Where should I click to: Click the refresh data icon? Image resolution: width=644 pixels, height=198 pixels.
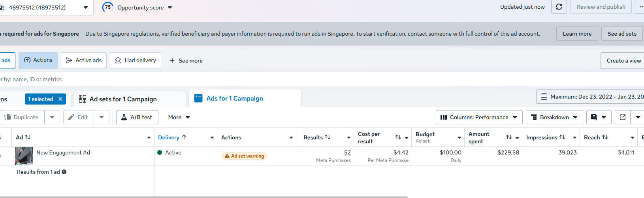(559, 7)
